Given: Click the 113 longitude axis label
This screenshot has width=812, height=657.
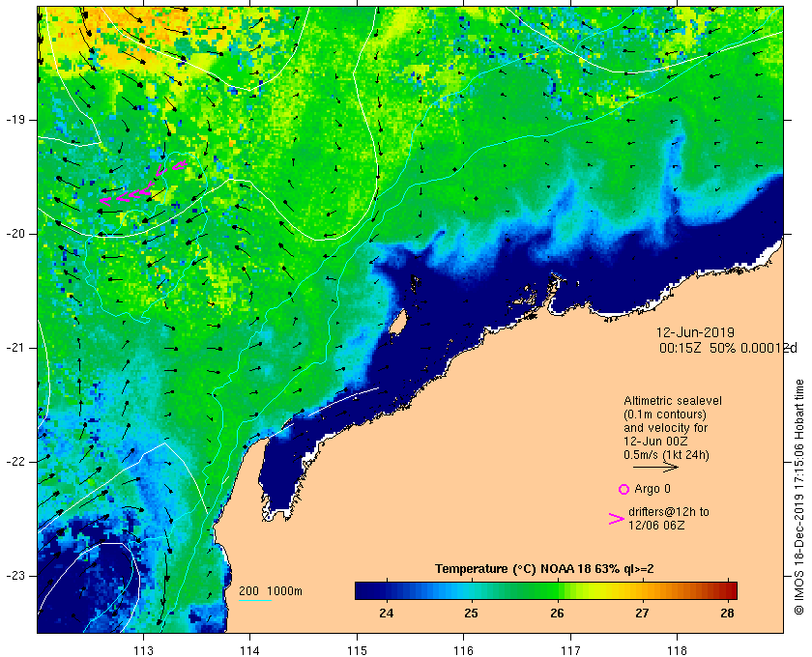Looking at the screenshot, I should (143, 651).
